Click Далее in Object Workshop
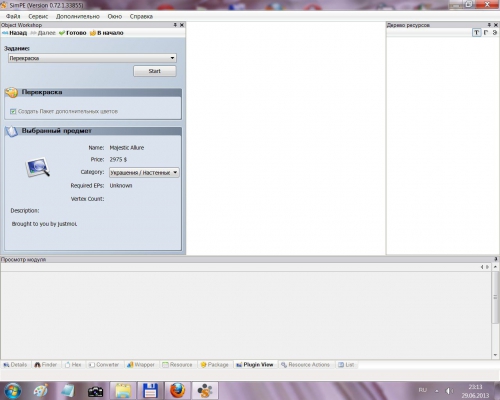 pos(43,33)
